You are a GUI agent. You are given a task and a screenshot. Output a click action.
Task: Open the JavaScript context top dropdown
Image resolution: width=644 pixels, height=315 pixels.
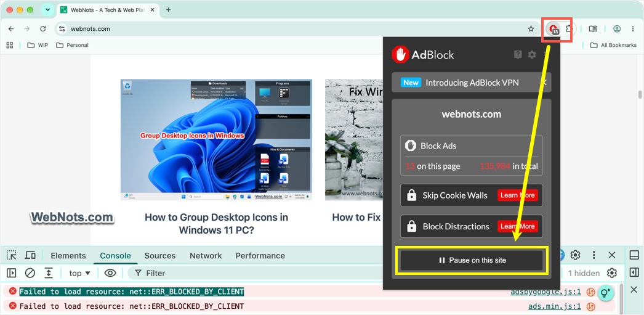[79, 273]
